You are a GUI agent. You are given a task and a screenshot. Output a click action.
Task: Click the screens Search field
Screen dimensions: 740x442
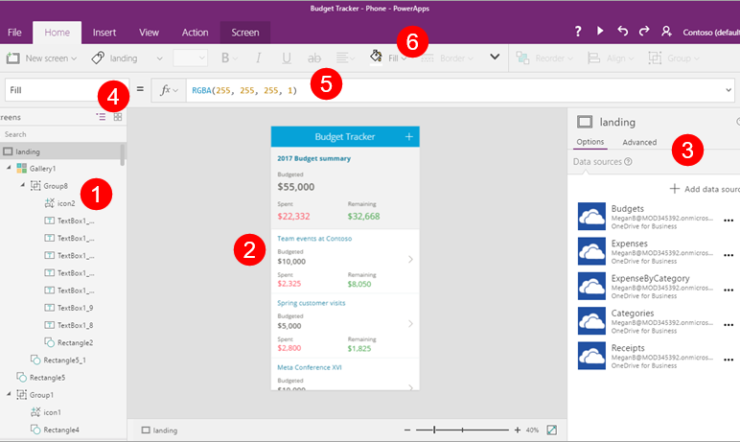(x=61, y=134)
